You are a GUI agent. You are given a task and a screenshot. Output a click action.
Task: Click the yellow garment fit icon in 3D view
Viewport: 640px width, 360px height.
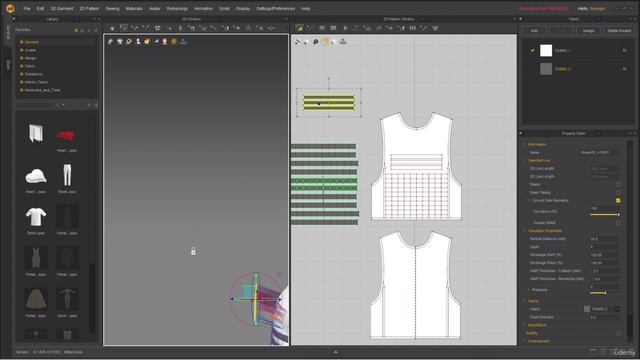tap(147, 42)
